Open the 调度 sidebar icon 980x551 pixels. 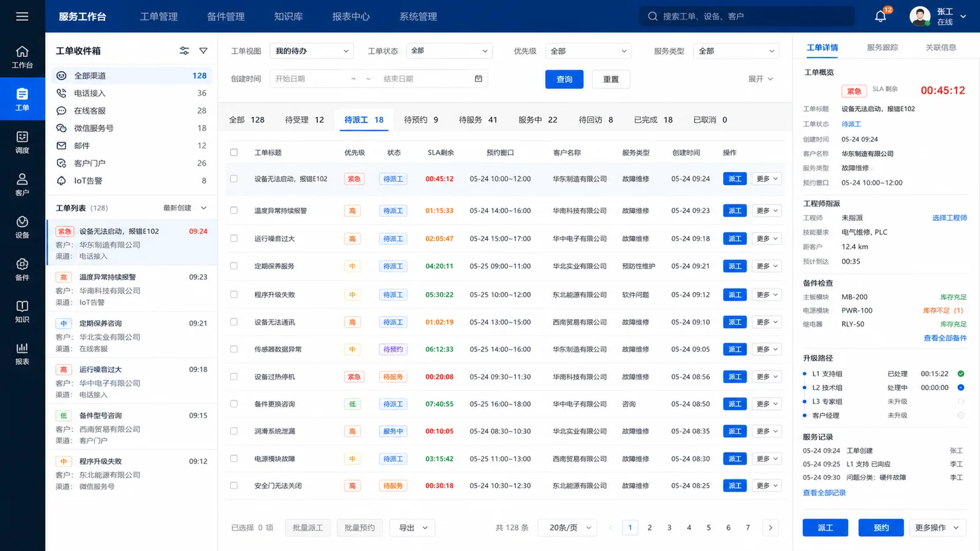tap(22, 142)
